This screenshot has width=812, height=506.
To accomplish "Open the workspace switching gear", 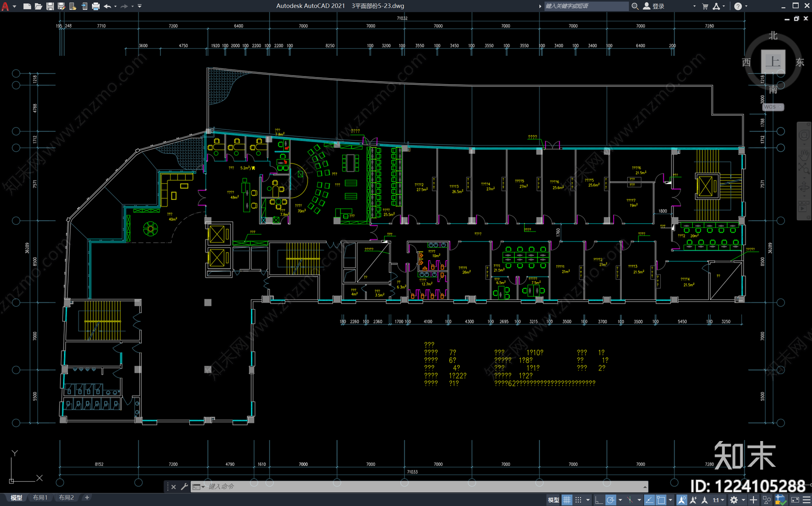I will [x=734, y=500].
